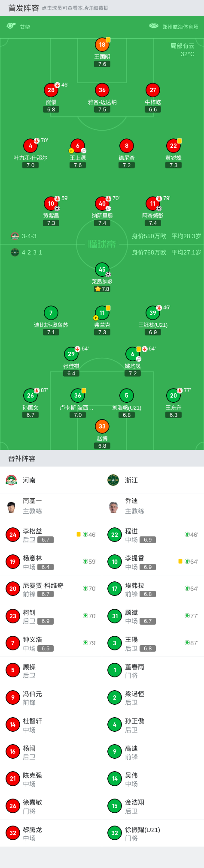
Task: Select 阿奇姆彭 number 11 red circle
Action: [x=153, y=204]
